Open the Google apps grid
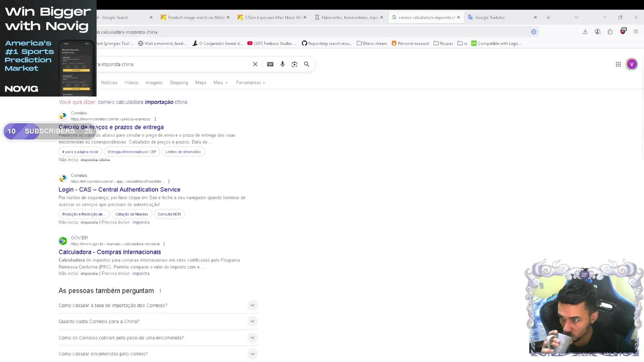The image size is (644, 362). click(x=618, y=64)
